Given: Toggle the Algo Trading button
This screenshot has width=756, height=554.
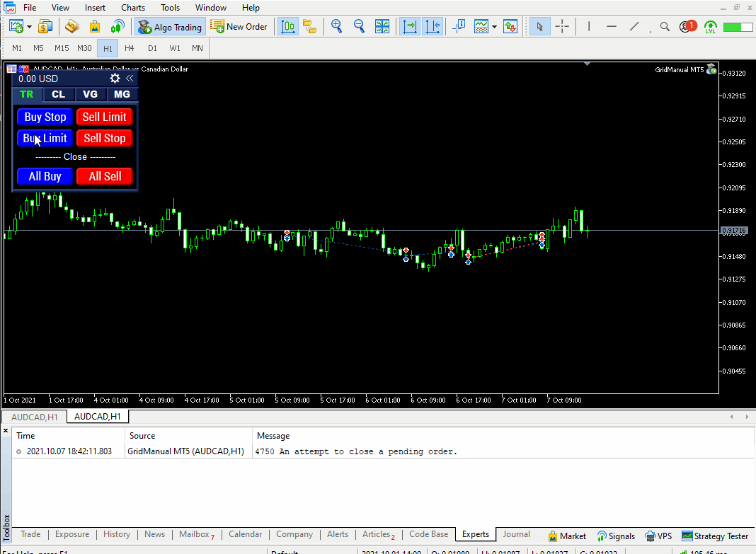Looking at the screenshot, I should pyautogui.click(x=170, y=27).
